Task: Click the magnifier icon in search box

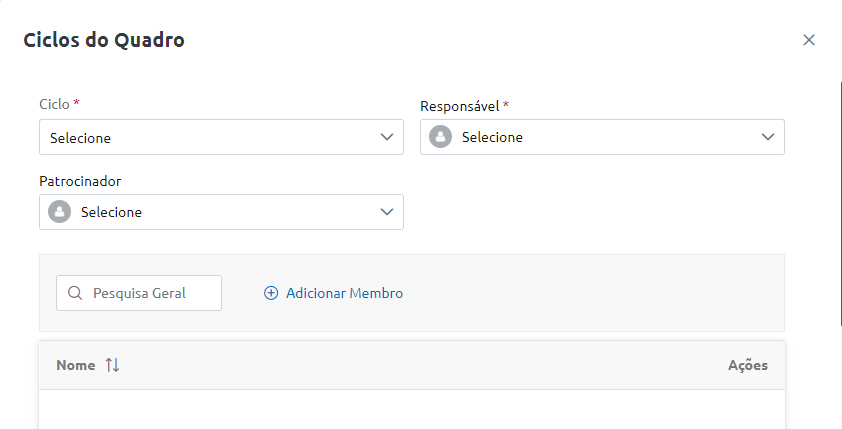Action: pyautogui.click(x=74, y=294)
